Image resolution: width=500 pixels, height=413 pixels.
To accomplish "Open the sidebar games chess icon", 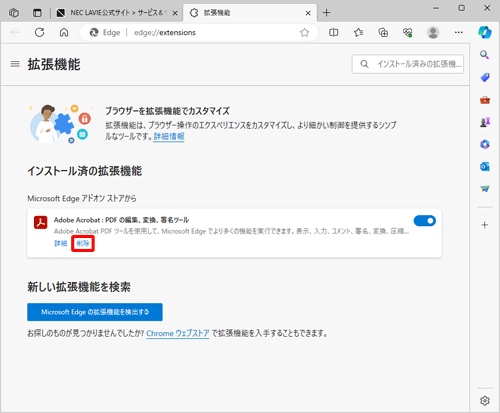I will [x=485, y=122].
